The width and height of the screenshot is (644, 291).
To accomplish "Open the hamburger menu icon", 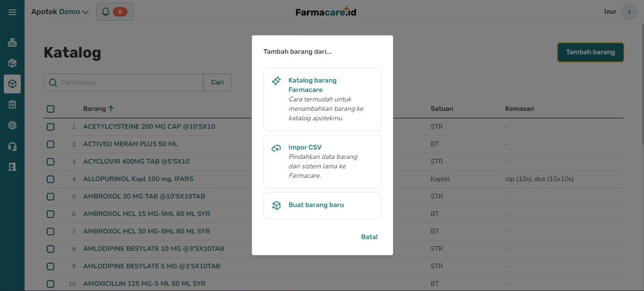I will pyautogui.click(x=12, y=12).
